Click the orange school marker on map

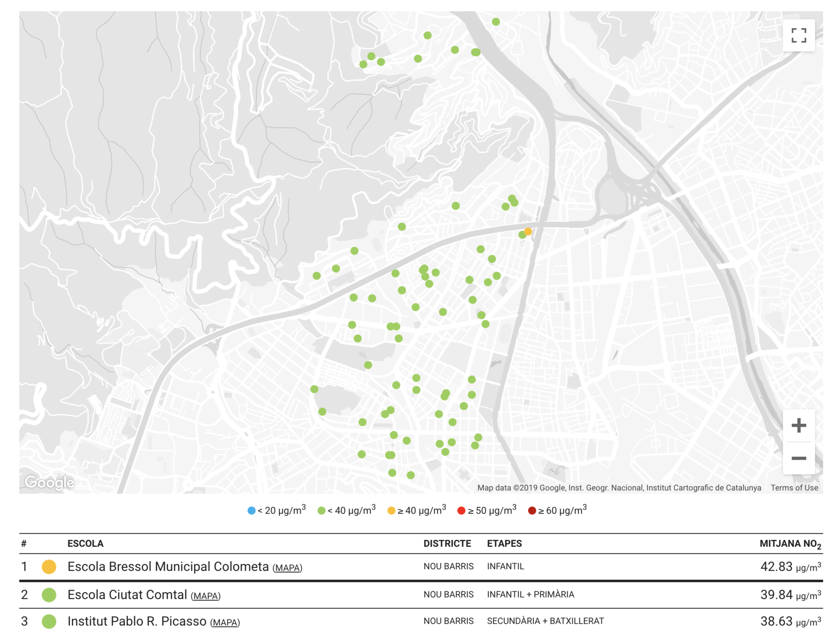pyautogui.click(x=528, y=231)
